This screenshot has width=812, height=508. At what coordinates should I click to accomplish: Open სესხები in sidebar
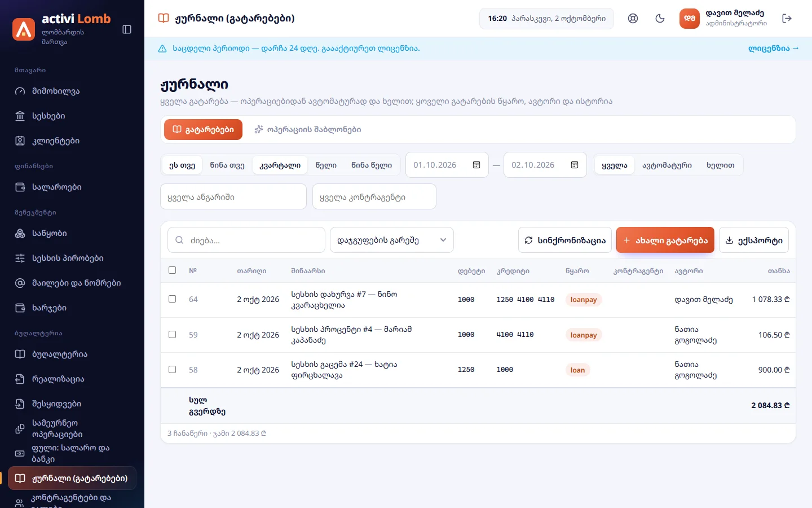coord(72,116)
